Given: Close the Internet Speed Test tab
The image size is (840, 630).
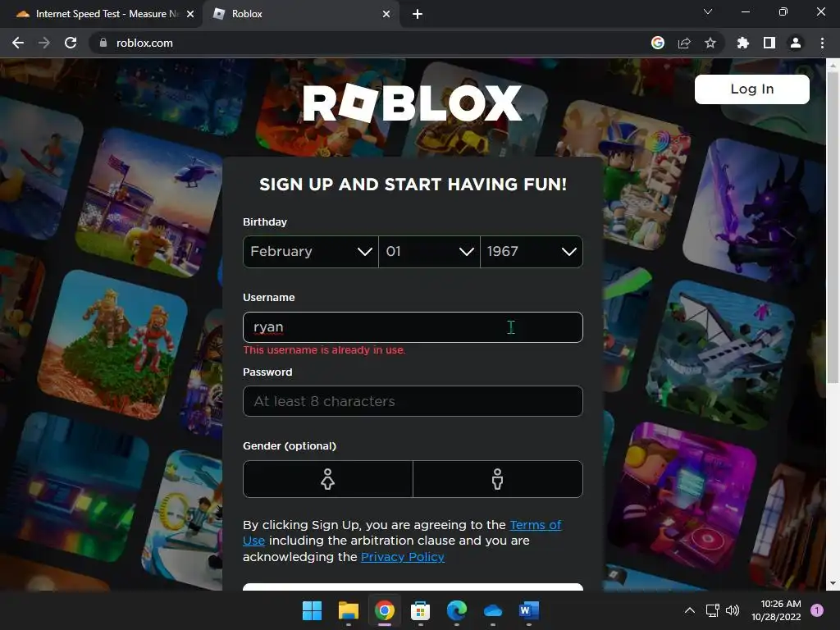Looking at the screenshot, I should (190, 14).
